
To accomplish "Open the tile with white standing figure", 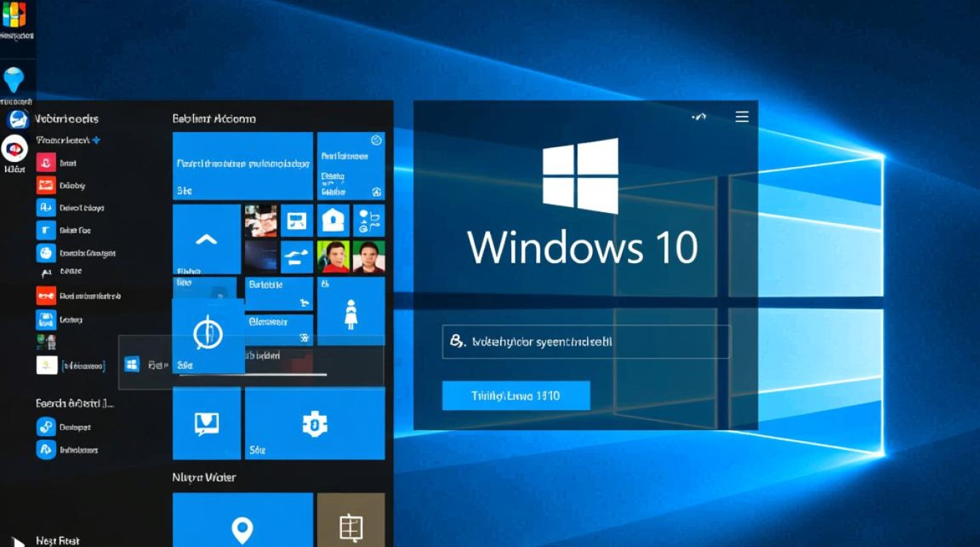I will click(351, 311).
